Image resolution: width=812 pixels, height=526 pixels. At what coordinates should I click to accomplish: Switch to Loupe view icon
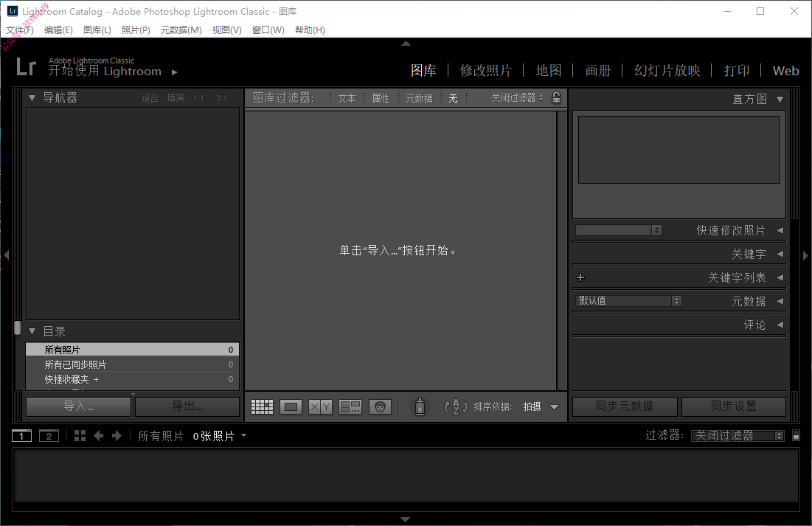291,406
